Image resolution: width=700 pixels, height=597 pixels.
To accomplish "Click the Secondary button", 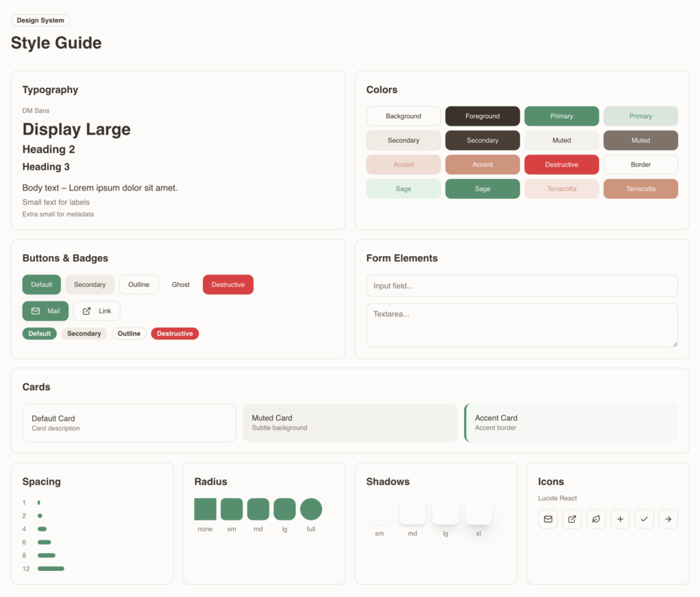I will (x=90, y=284).
